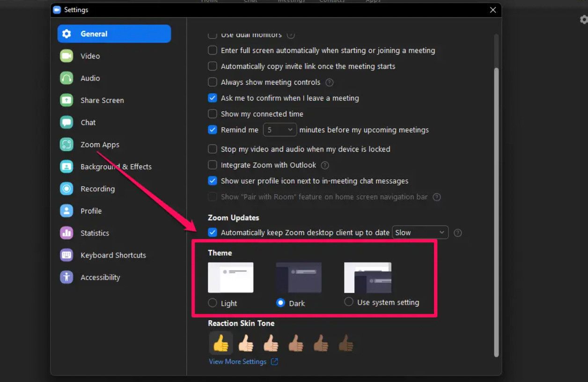
Task: Click help icon beside Always show meeting controls
Action: 330,82
